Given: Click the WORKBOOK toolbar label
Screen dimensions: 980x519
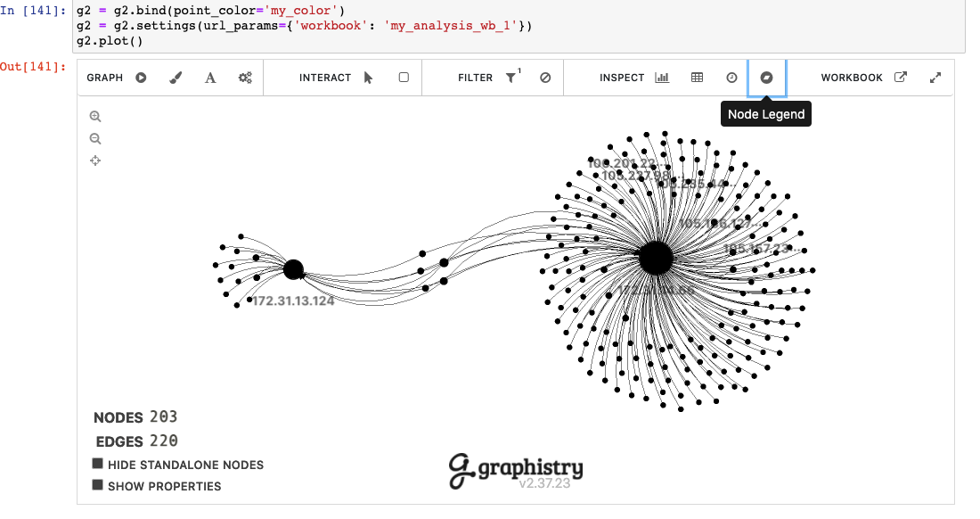Looking at the screenshot, I should (x=852, y=78).
